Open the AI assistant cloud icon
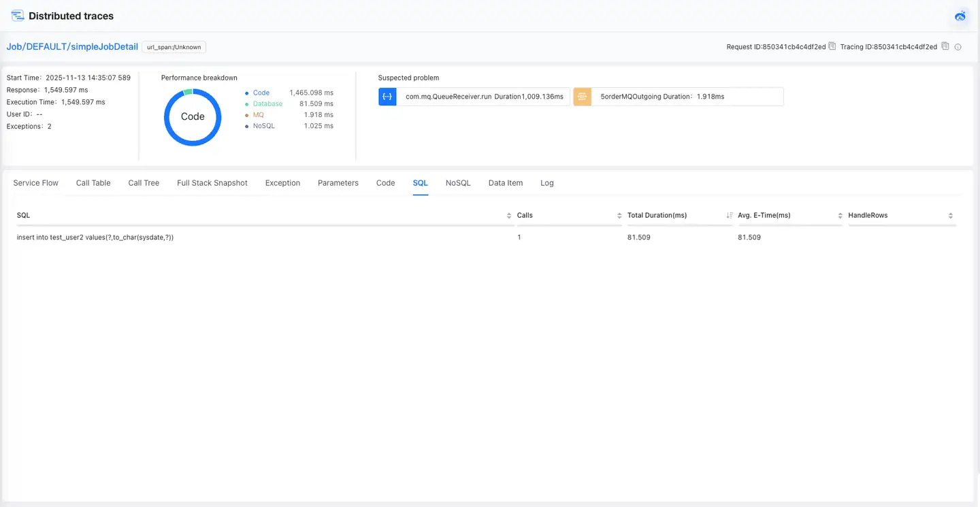 (x=960, y=16)
